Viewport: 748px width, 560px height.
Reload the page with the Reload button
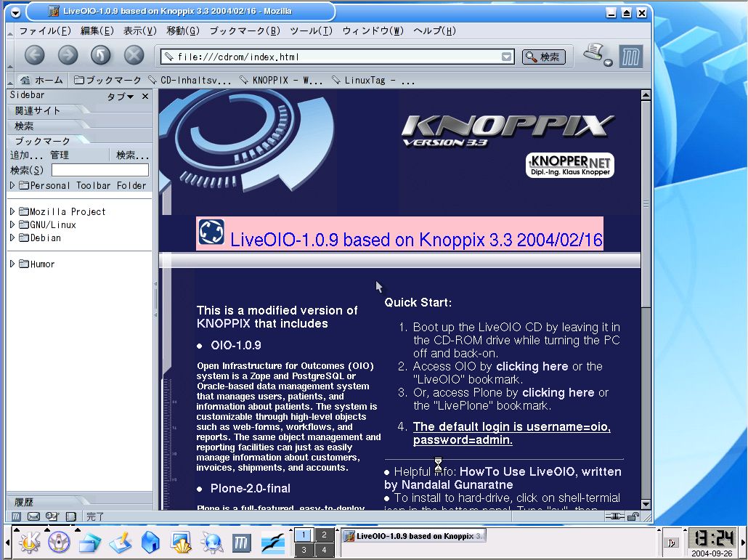101,56
